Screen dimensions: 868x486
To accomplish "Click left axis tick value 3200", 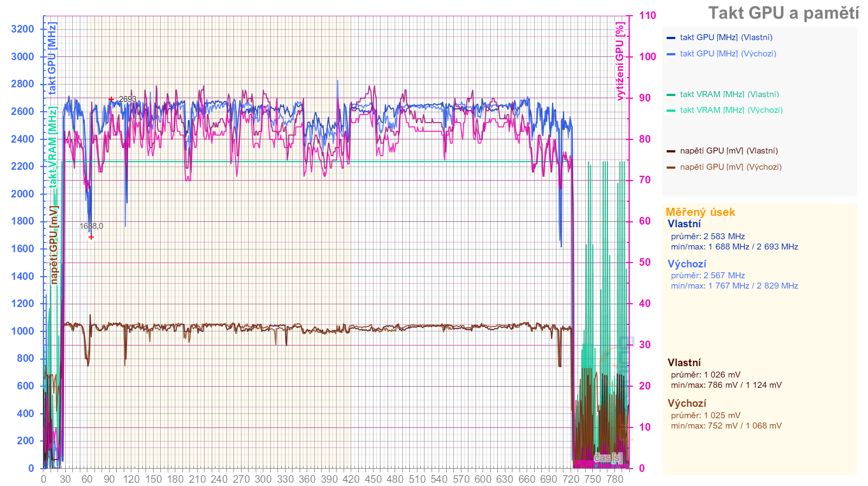I will pos(22,29).
